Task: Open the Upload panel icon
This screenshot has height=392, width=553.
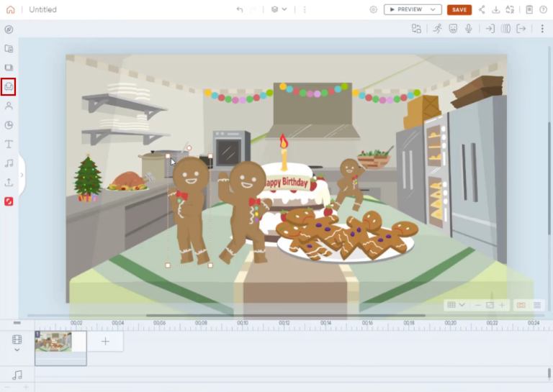Action: click(9, 182)
